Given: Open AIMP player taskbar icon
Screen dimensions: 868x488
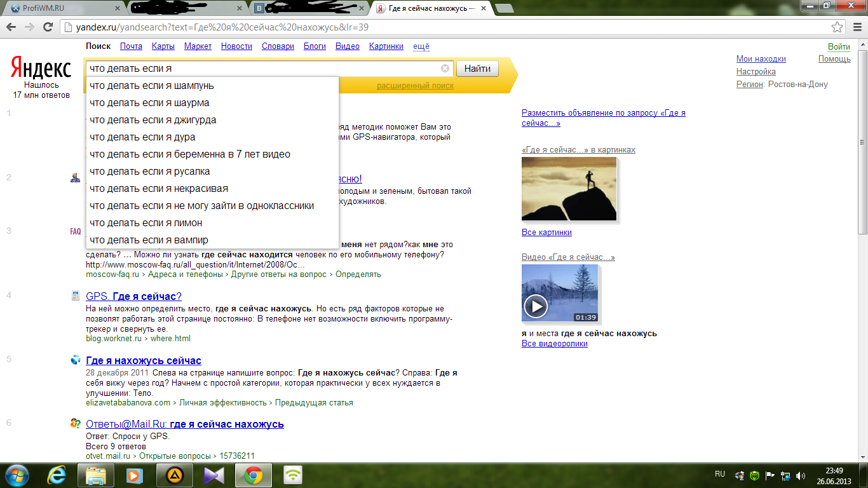Looking at the screenshot, I should click(x=174, y=475).
